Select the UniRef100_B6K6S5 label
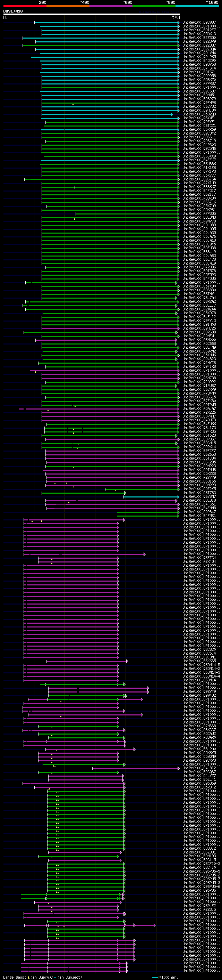Image resolution: width=222 pixels, height=980 pixels. tap(199, 661)
